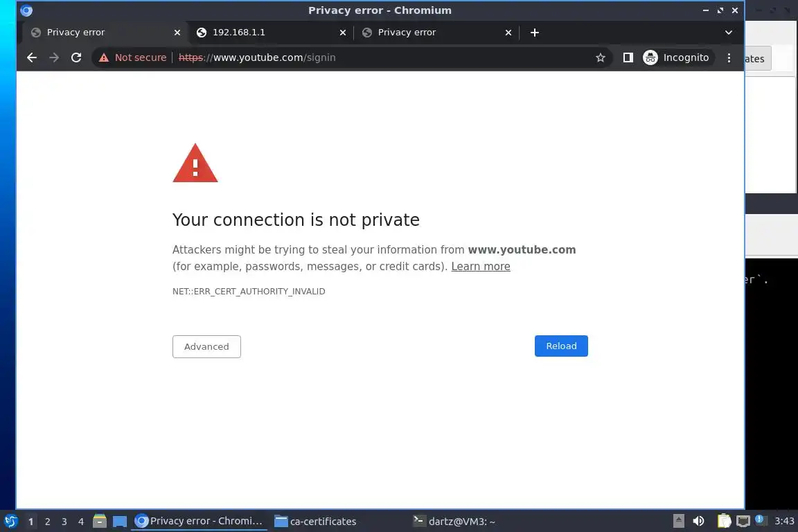
Task: Click the clipboard tray icon
Action: (x=724, y=522)
